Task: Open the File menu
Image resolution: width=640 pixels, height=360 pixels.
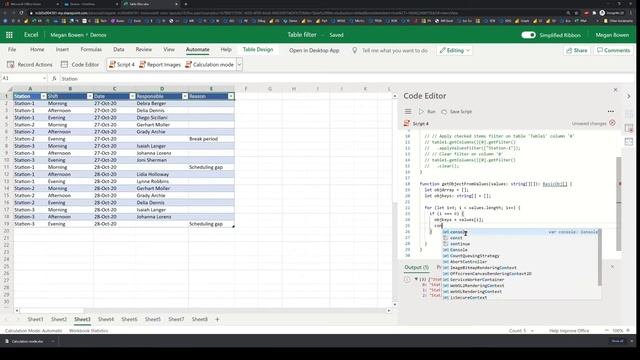Action: point(12,49)
